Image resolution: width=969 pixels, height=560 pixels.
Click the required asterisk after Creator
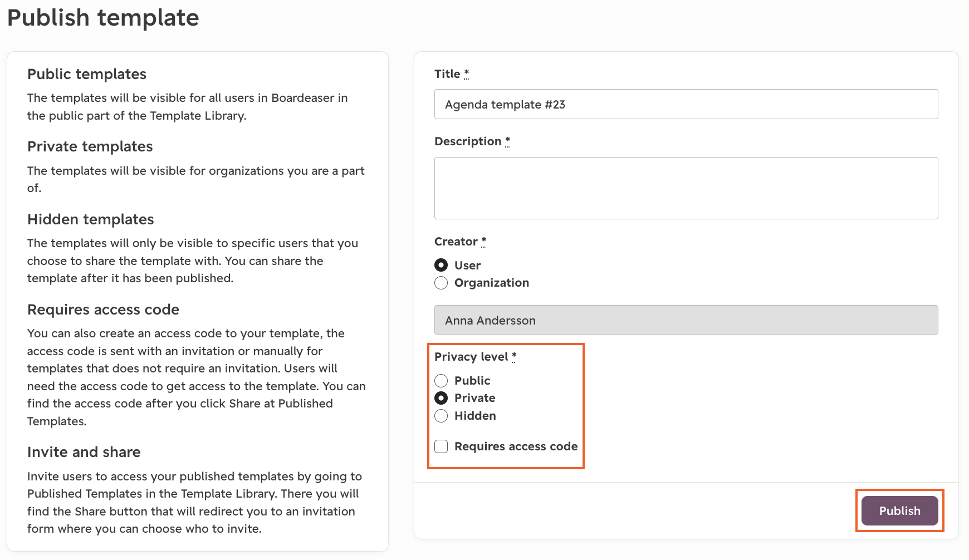(483, 241)
